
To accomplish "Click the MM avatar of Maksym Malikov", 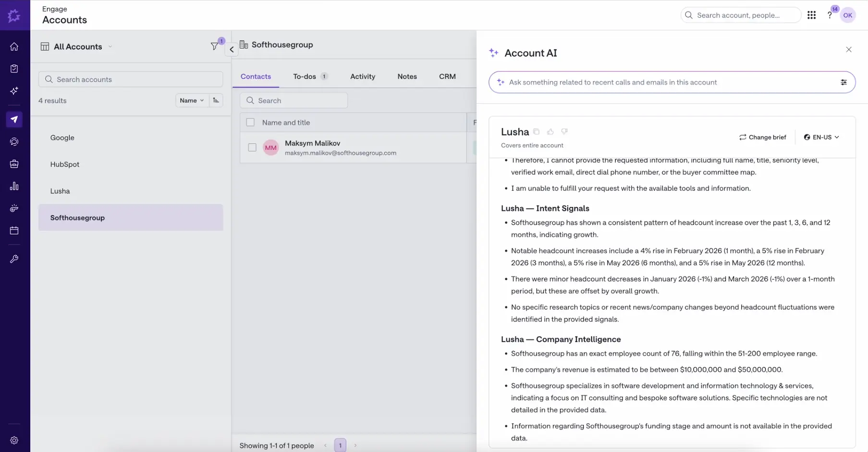I will [x=271, y=147].
